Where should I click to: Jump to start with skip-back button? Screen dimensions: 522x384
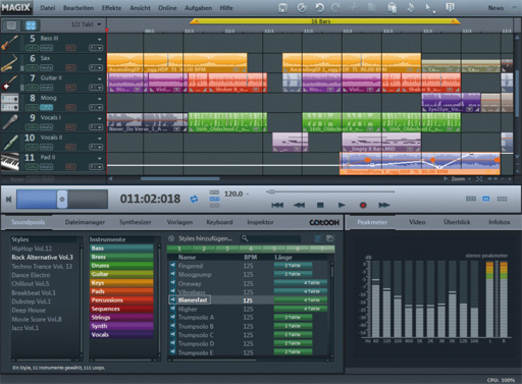(277, 205)
